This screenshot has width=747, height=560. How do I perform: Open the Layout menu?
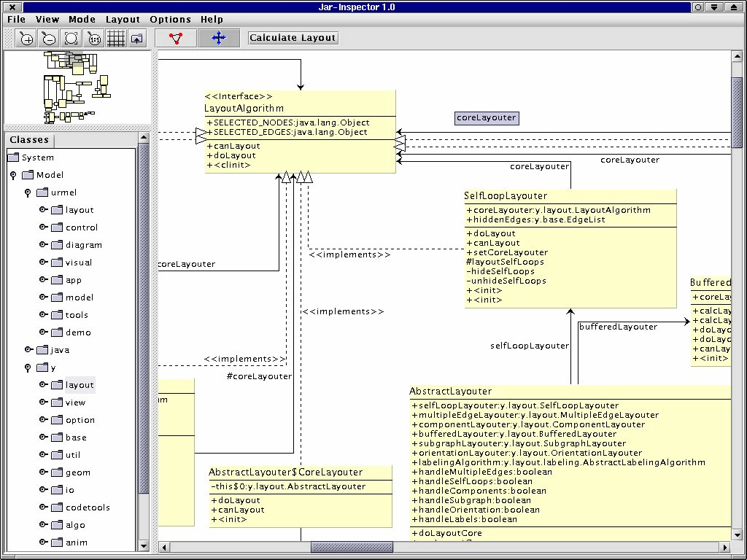point(123,20)
